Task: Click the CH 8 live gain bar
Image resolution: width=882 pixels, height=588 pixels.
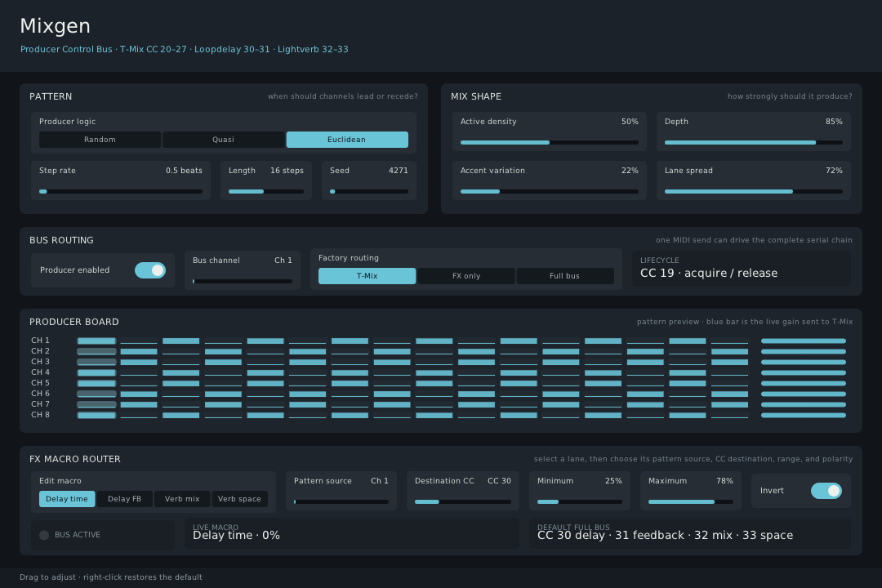Action: (804, 415)
